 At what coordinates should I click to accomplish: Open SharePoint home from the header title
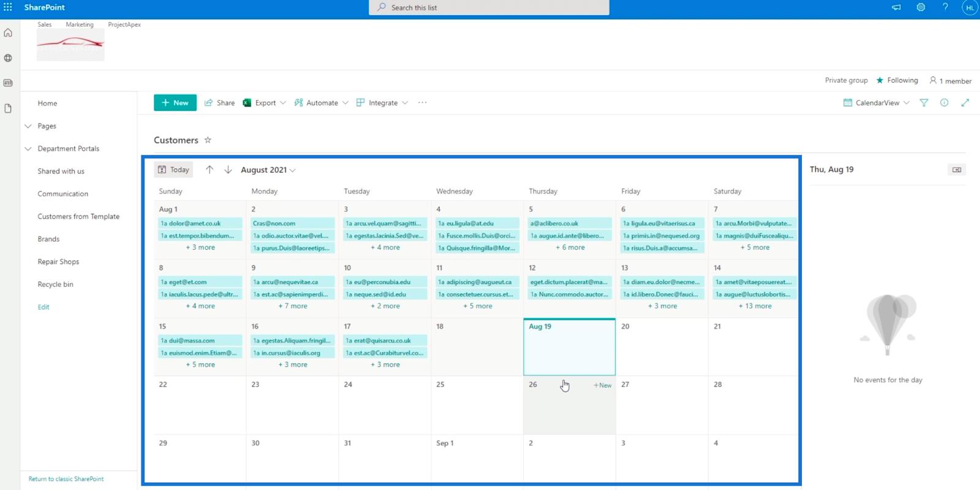click(x=44, y=7)
